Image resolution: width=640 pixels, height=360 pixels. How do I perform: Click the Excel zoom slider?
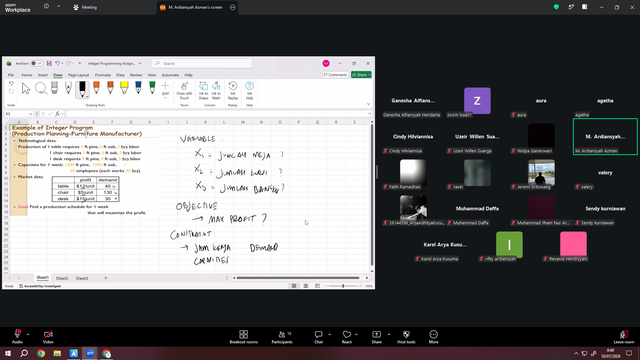pyautogui.click(x=343, y=286)
